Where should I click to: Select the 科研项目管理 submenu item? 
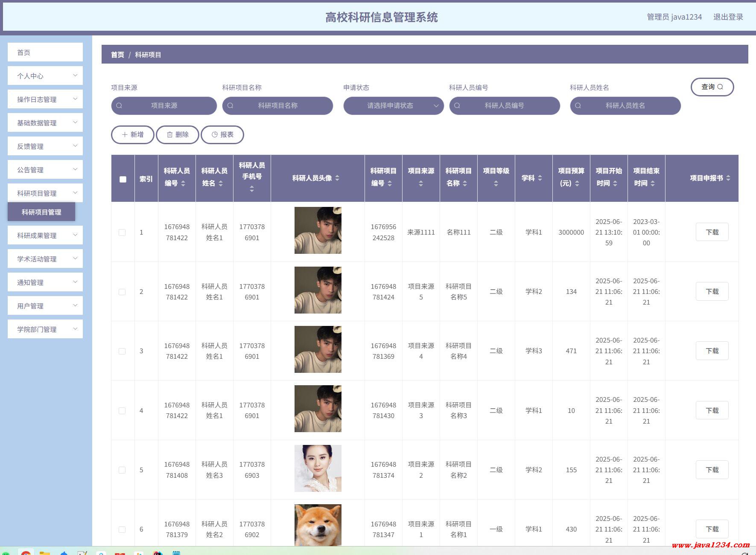pos(41,212)
